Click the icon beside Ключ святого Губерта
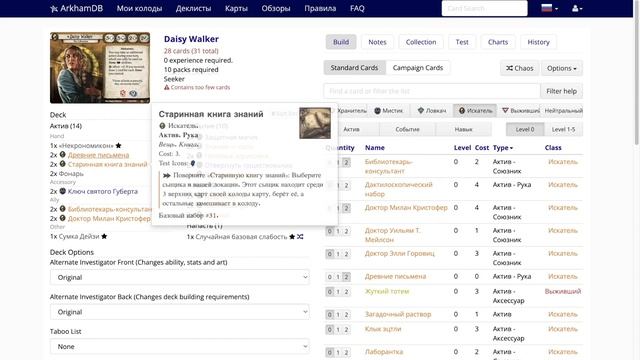640x360 pixels. pos(62,191)
